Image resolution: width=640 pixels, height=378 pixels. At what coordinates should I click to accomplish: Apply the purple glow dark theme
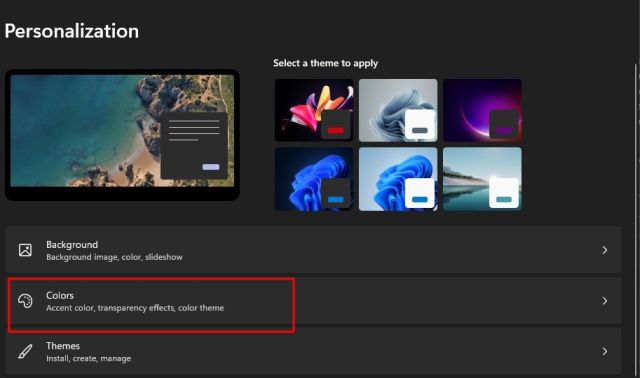pyautogui.click(x=482, y=110)
